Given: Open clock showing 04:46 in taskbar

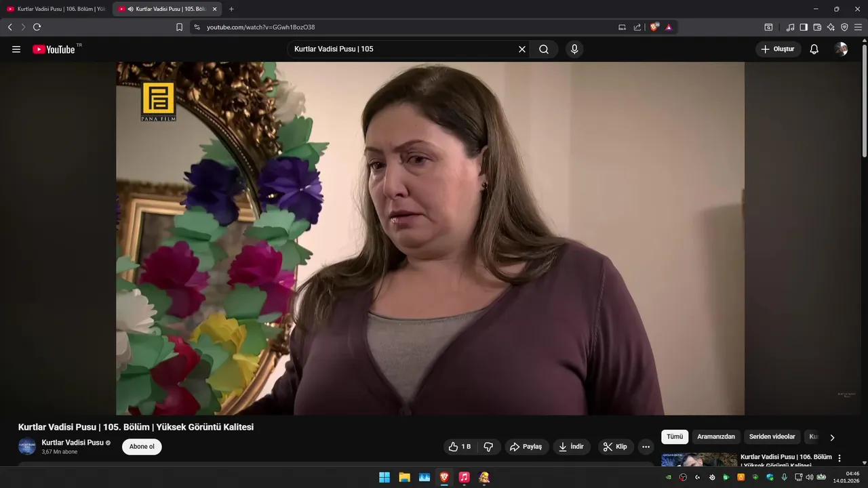Looking at the screenshot, I should (x=846, y=477).
